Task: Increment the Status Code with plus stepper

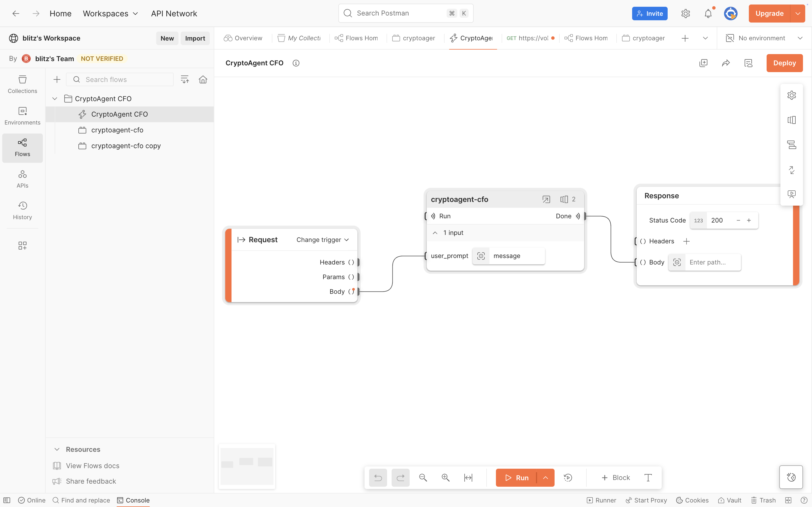Action: (749, 220)
